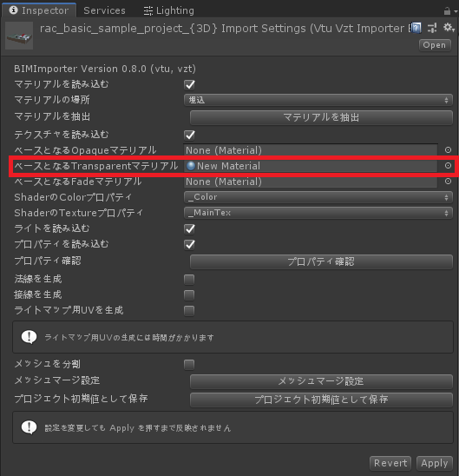The image size is (459, 476).
Task: Click the マテリアルを抽出 button
Action: coord(321,117)
